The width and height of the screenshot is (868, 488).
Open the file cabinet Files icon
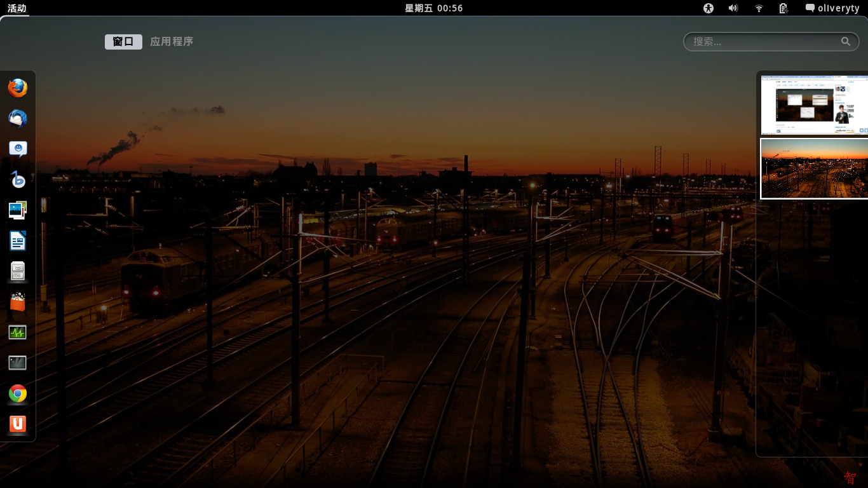point(18,271)
